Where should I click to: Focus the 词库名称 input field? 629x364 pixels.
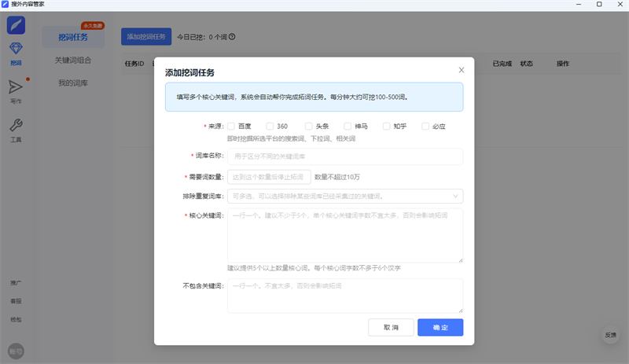pos(345,156)
